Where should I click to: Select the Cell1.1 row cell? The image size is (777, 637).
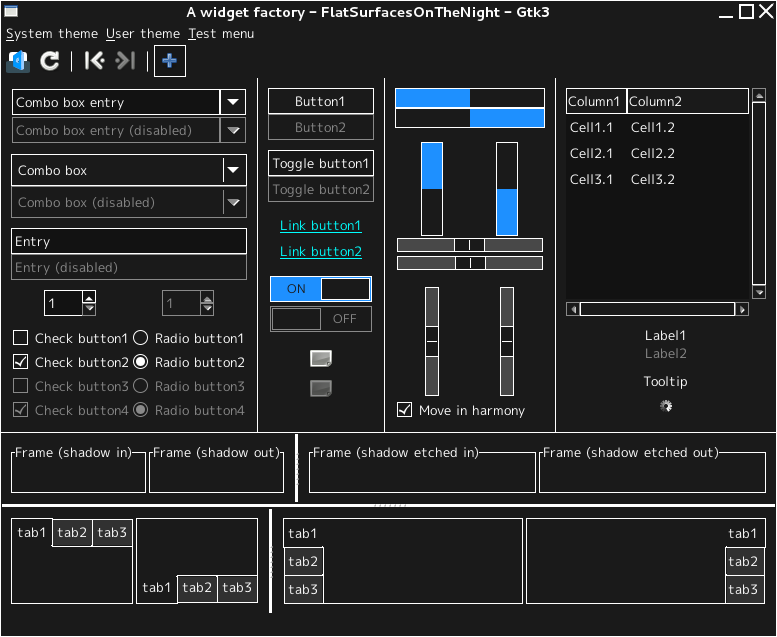tap(591, 127)
